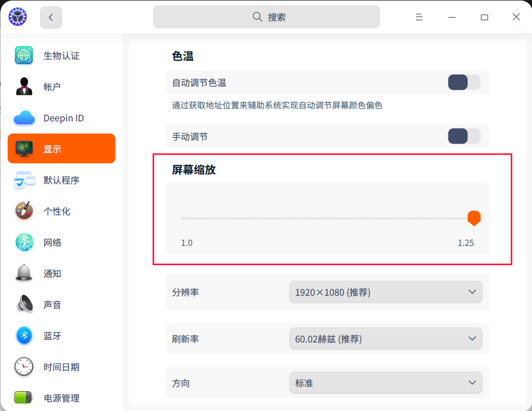Click the 刷新率 label
Screen dimensions: 532x411
pos(185,339)
